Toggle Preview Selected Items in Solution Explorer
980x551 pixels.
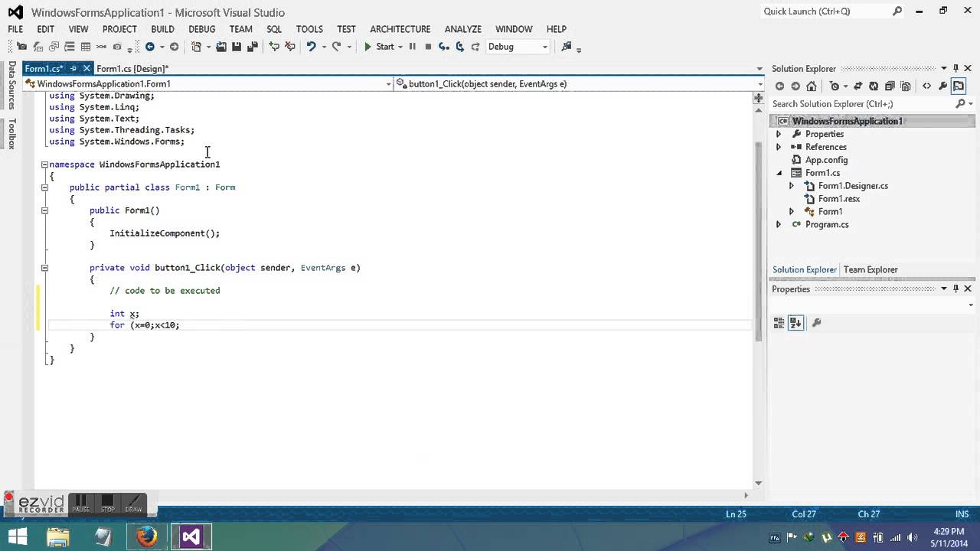(x=959, y=86)
